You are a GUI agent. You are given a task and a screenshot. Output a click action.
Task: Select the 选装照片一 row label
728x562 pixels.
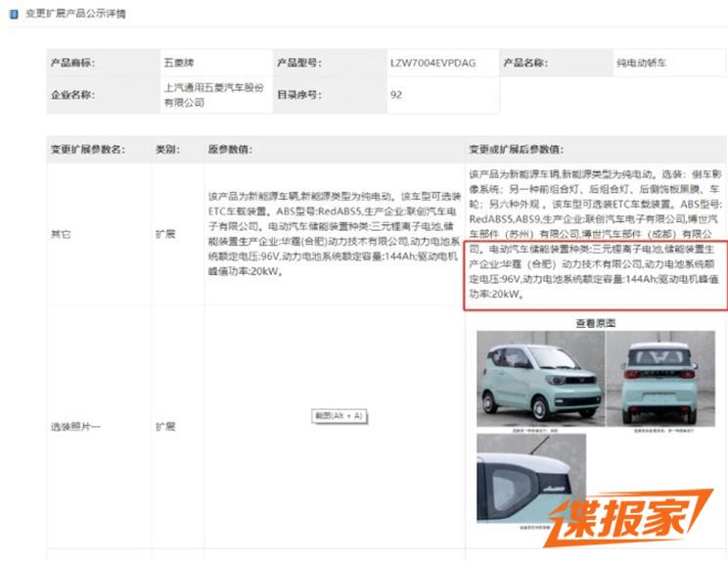pos(75,427)
